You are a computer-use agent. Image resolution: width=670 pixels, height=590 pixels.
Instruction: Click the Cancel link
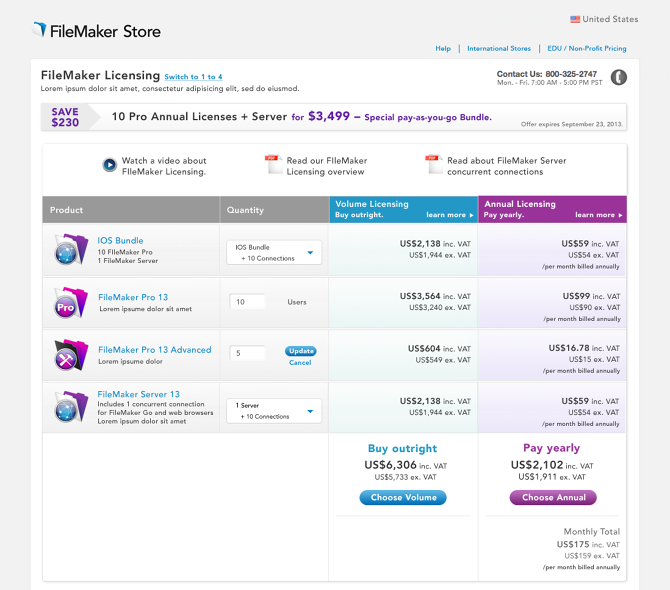300,362
